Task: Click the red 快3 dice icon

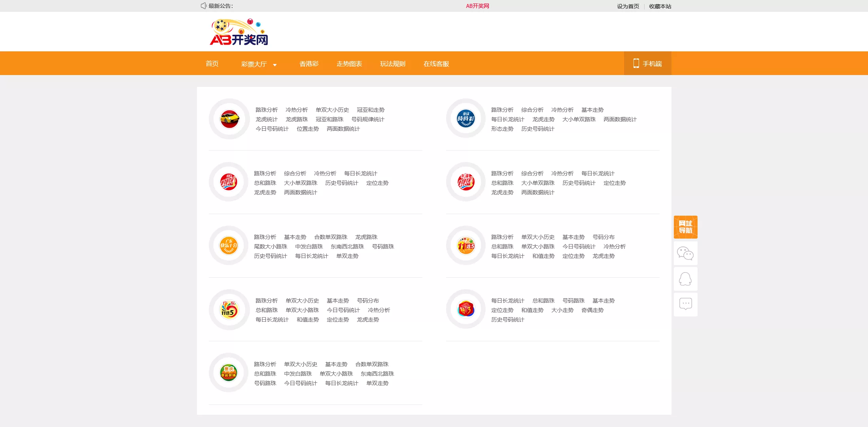Action: 465,309
